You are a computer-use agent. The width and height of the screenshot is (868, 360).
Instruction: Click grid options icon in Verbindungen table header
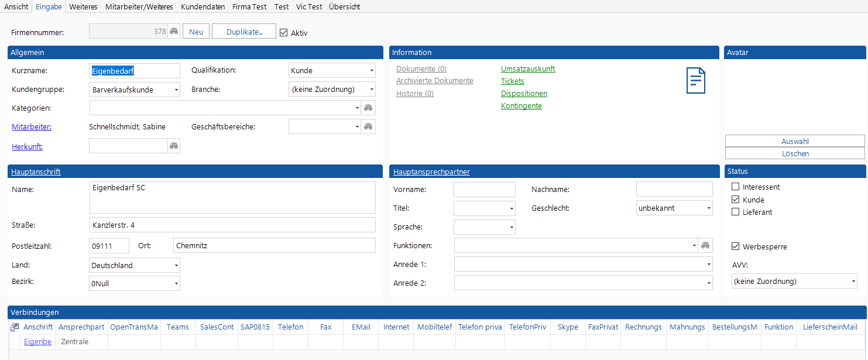coord(15,327)
